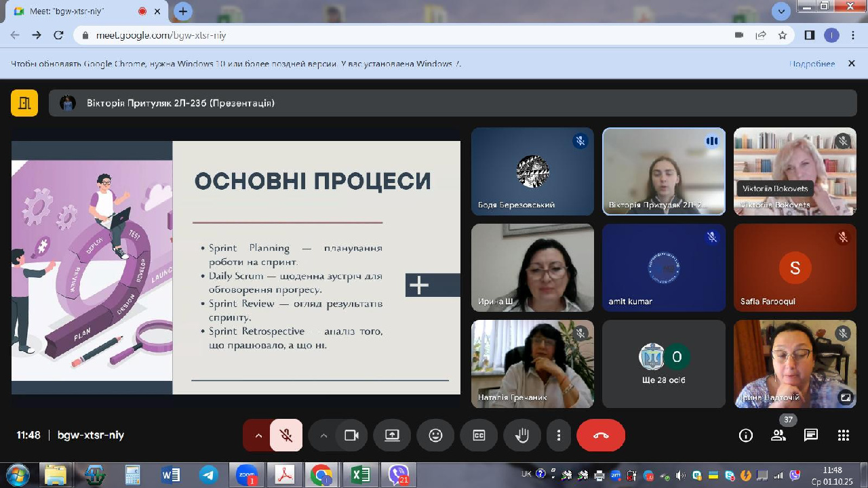868x488 pixels.
Task: Click the raise hand icon
Action: click(522, 436)
